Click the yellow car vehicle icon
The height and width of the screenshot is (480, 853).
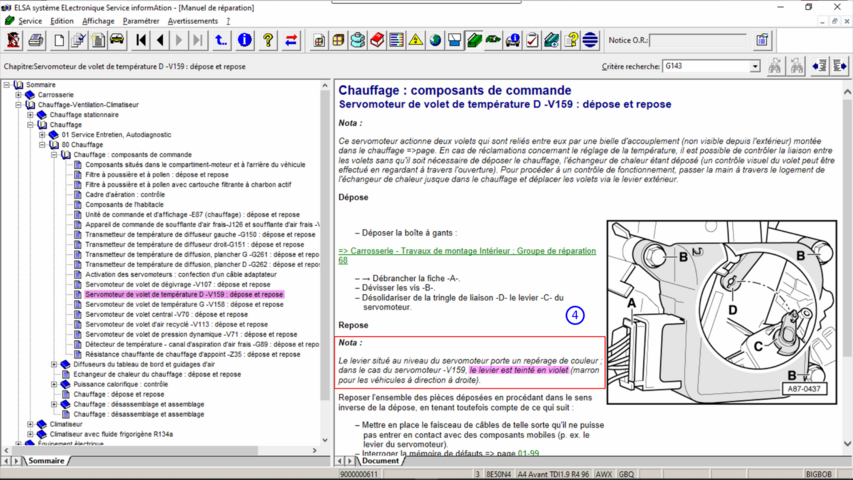pos(117,40)
